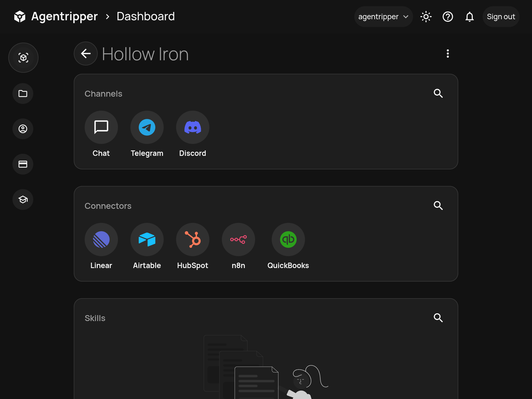This screenshot has width=532, height=399.
Task: Open the Airtable connector
Action: pos(147,240)
